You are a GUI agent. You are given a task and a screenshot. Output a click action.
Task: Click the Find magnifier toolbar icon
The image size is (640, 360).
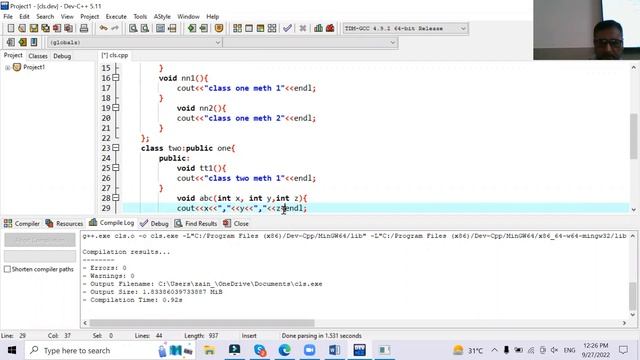click(133, 28)
